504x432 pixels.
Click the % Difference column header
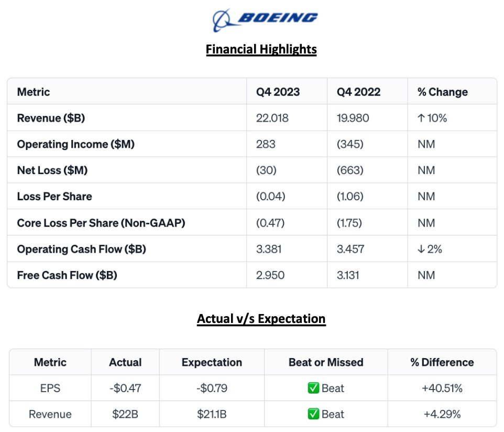442,362
